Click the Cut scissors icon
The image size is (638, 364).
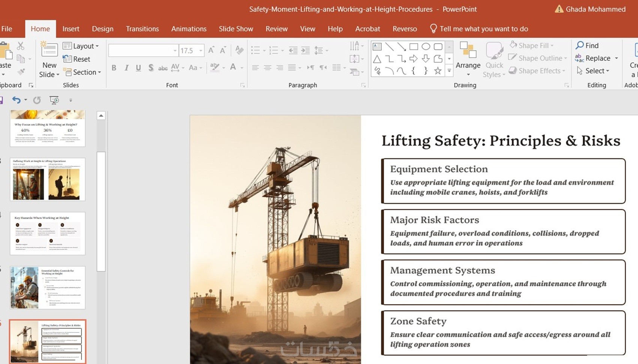point(21,46)
